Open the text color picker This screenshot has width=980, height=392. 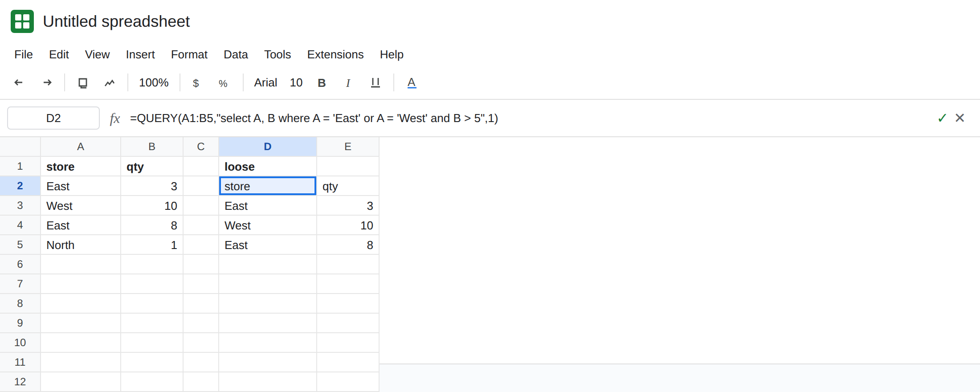pyautogui.click(x=412, y=83)
